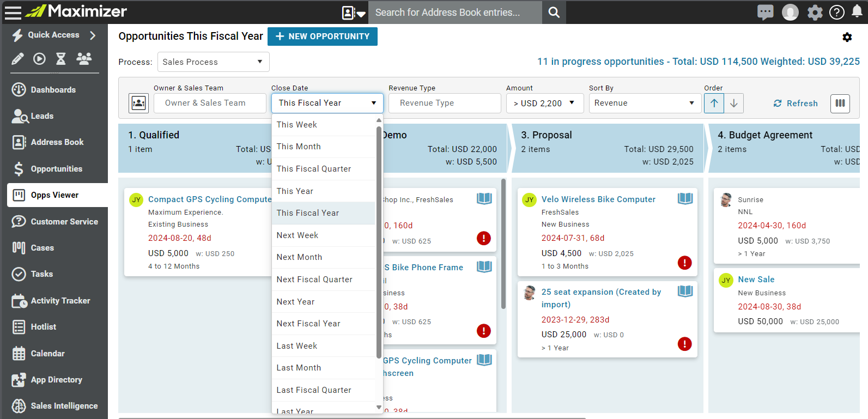
Task: Click the Demo column vertical scrollbar
Action: (503, 244)
